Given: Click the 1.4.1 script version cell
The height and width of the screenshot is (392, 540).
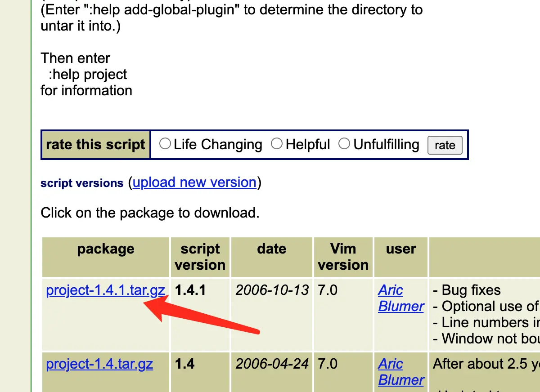Looking at the screenshot, I should point(190,290).
